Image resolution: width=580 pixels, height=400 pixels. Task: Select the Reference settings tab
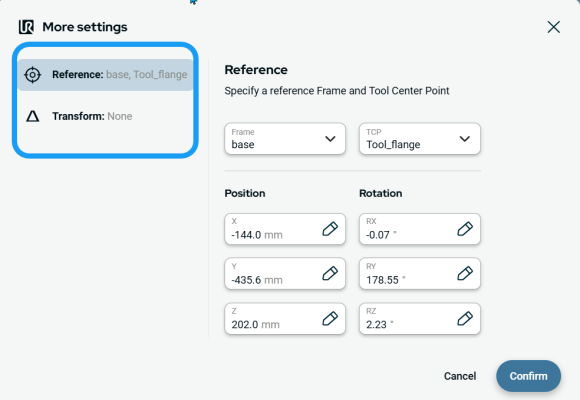coord(105,75)
